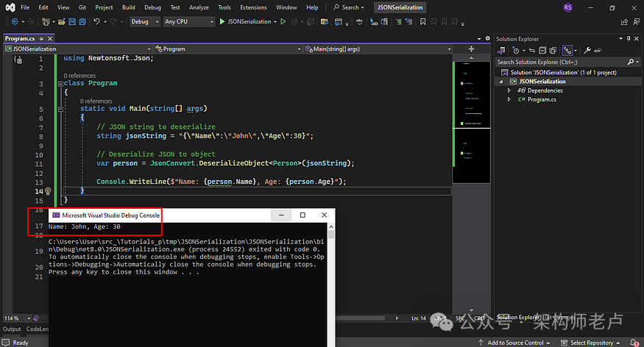The image size is (644, 347).
Task: Open the Git menu
Action: click(82, 7)
